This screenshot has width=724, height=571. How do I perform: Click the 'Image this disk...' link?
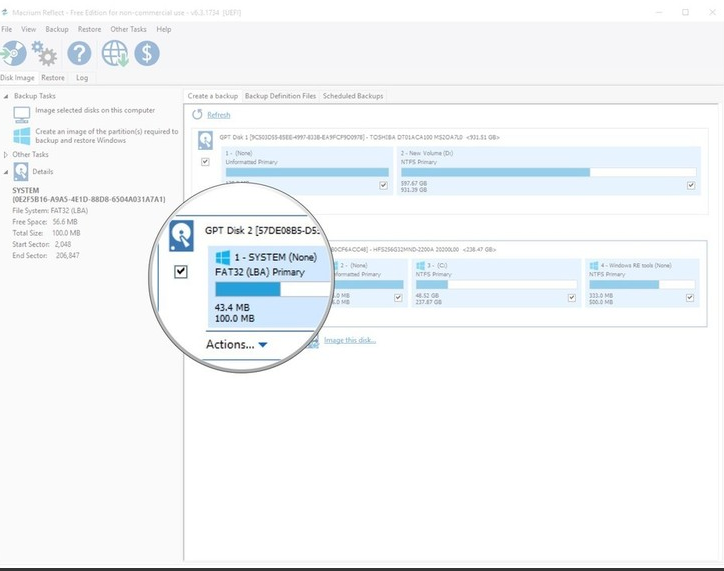pyautogui.click(x=348, y=341)
